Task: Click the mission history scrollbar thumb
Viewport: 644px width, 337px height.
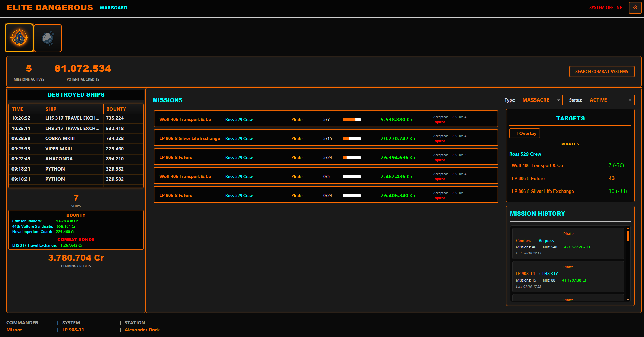Action: (628, 236)
